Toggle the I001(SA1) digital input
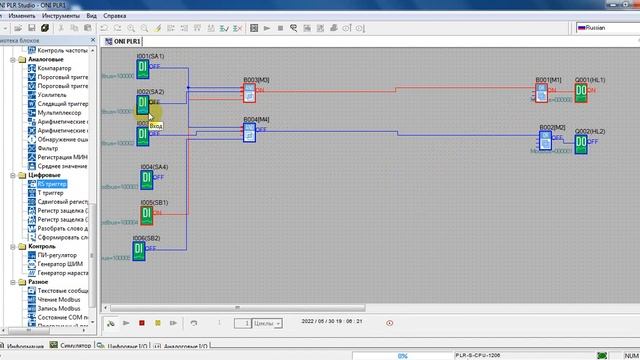Screen dimensions: 640x360 [x=142, y=69]
